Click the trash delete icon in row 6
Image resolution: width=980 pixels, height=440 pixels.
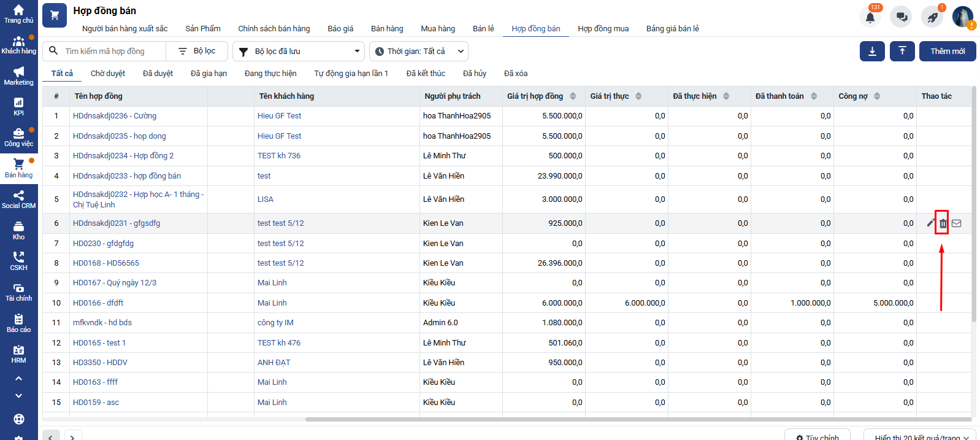(943, 223)
